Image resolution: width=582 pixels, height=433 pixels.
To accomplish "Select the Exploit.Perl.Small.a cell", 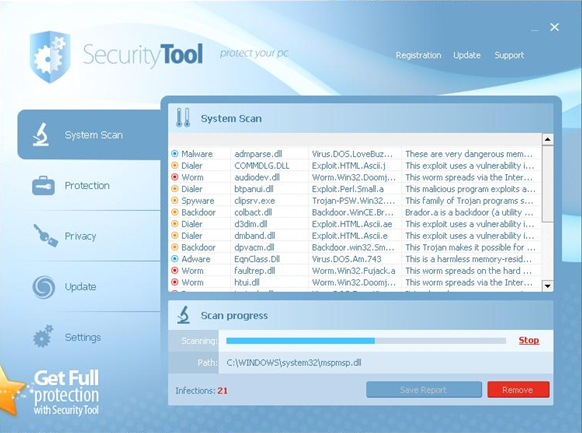I will [348, 189].
